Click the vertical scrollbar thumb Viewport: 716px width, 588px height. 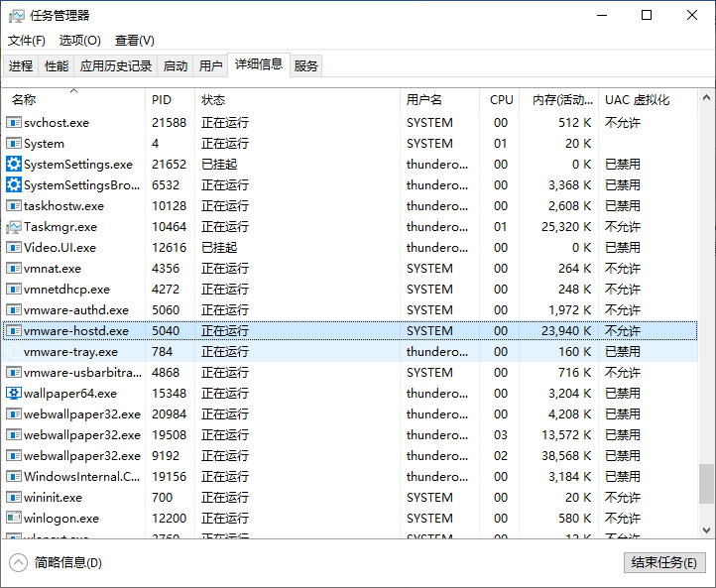[x=706, y=484]
